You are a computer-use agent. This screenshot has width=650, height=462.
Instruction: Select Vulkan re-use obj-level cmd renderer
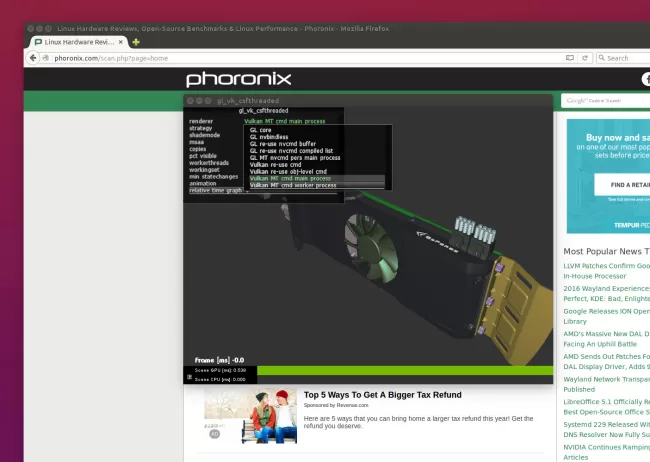point(289,171)
